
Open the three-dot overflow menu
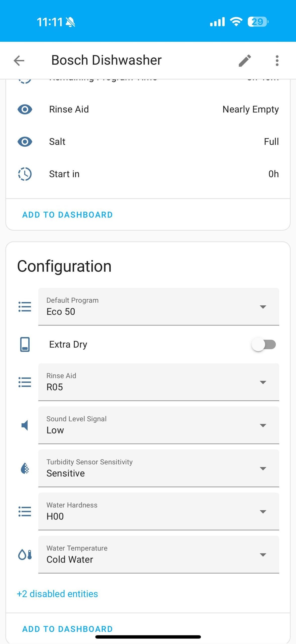pyautogui.click(x=277, y=61)
